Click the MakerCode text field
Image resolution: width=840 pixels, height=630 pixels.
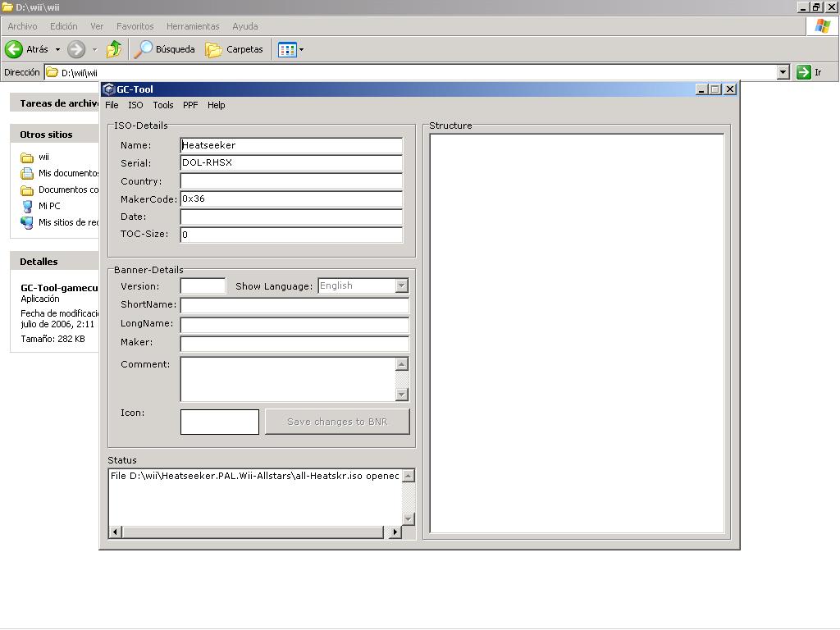[291, 199]
